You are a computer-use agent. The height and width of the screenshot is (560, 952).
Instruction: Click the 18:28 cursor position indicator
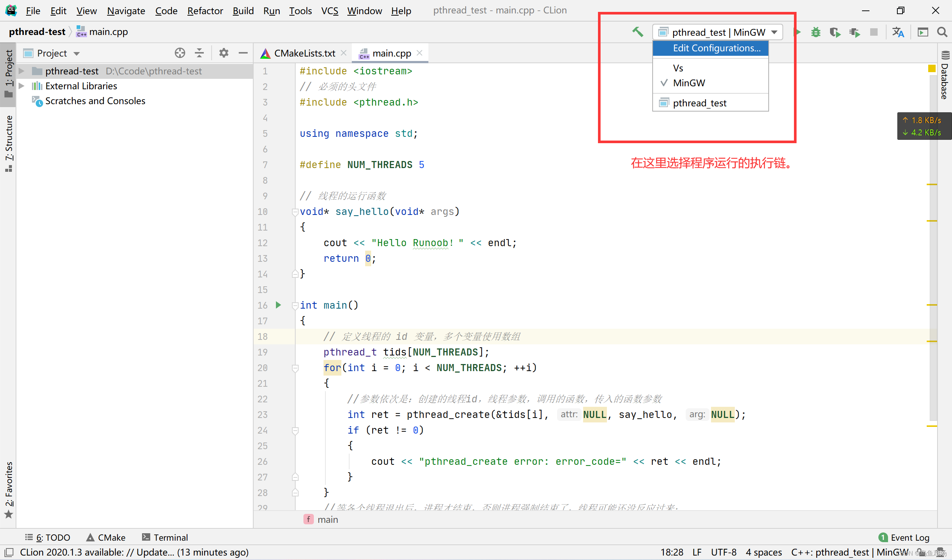pos(672,553)
